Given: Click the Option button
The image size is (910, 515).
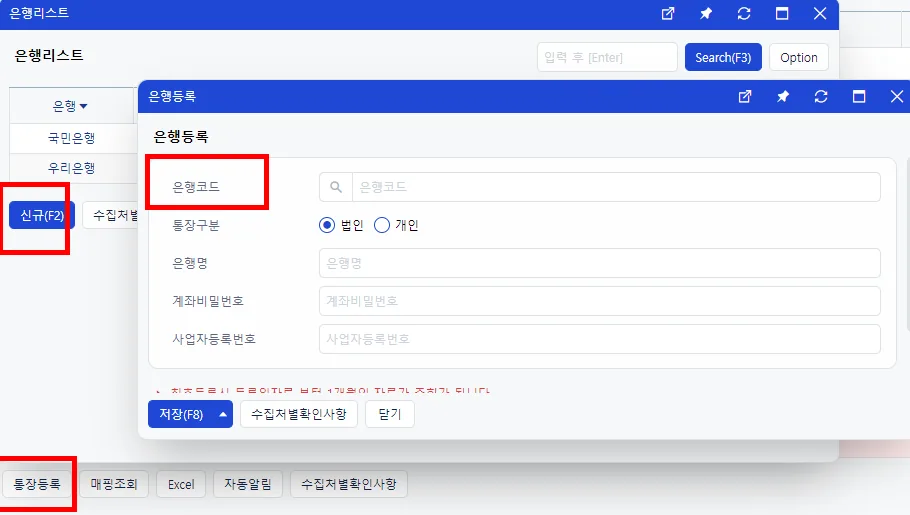Looking at the screenshot, I should coord(799,57).
